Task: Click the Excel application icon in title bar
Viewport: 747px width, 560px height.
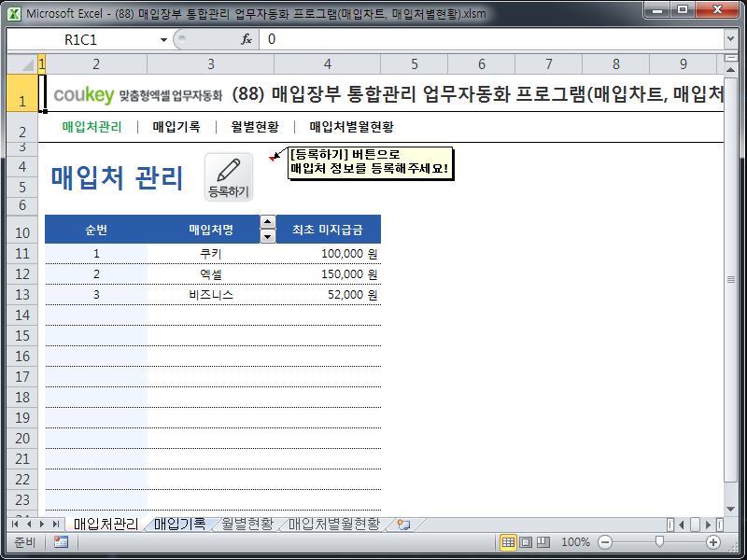Action: tap(14, 13)
